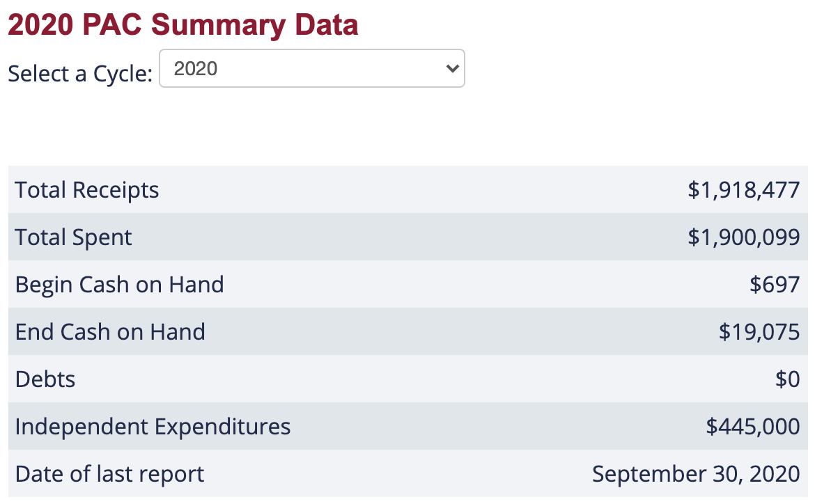Open the Select a Cycle dropdown

311,68
